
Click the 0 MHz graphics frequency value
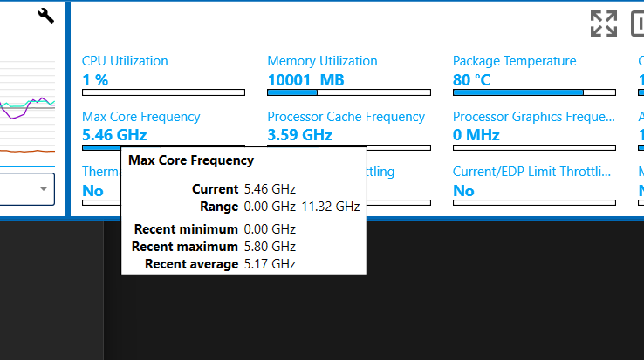[x=476, y=135]
